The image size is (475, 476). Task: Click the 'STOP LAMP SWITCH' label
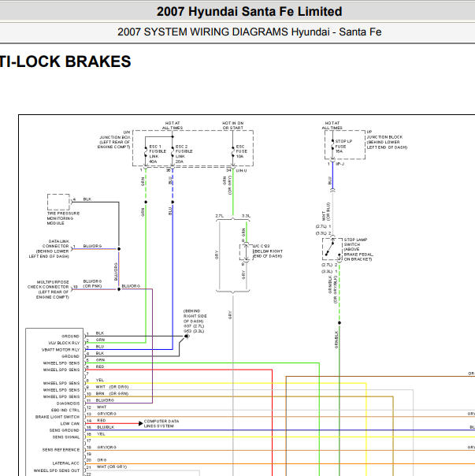pyautogui.click(x=355, y=242)
